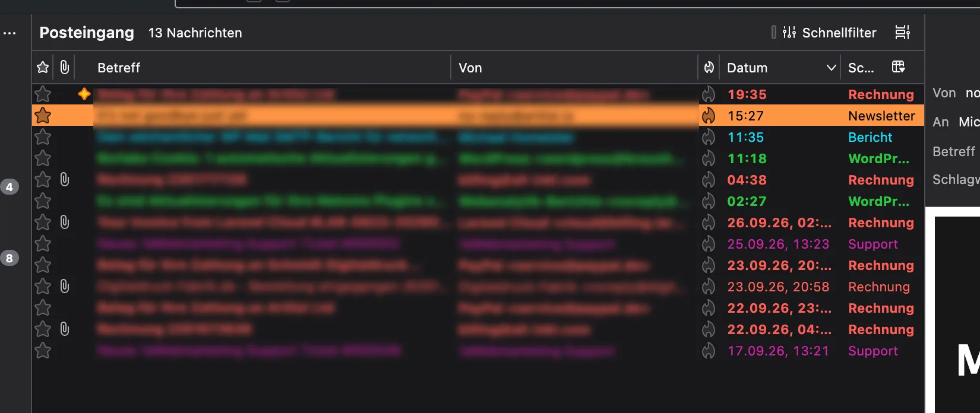Click the unread badge showing 4
This screenshot has height=413, width=980.
pos(10,187)
